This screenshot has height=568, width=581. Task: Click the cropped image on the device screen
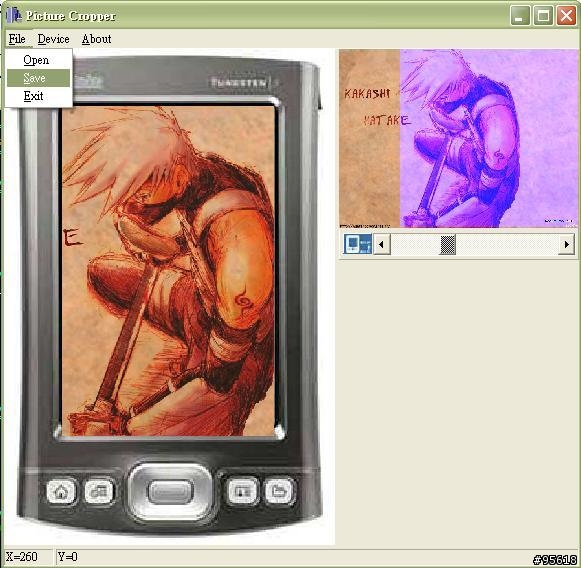coord(169,271)
